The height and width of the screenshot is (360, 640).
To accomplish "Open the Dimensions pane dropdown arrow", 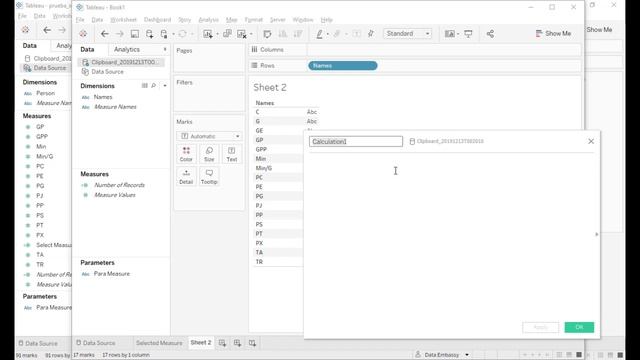I will 165,86.
